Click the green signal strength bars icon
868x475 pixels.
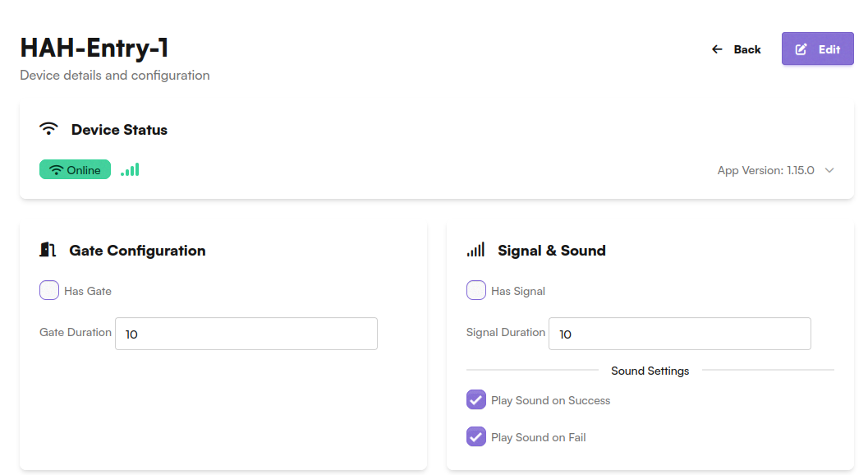[130, 170]
